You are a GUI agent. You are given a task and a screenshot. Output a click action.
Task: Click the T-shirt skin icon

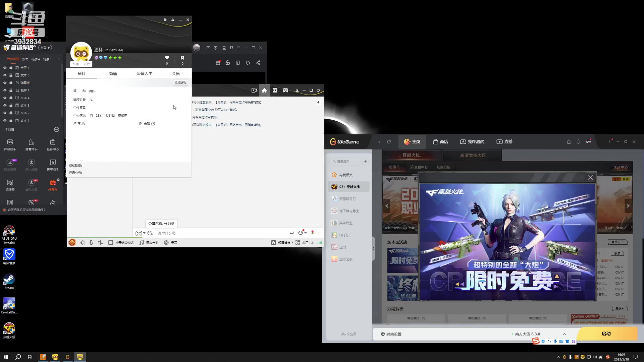231,48
